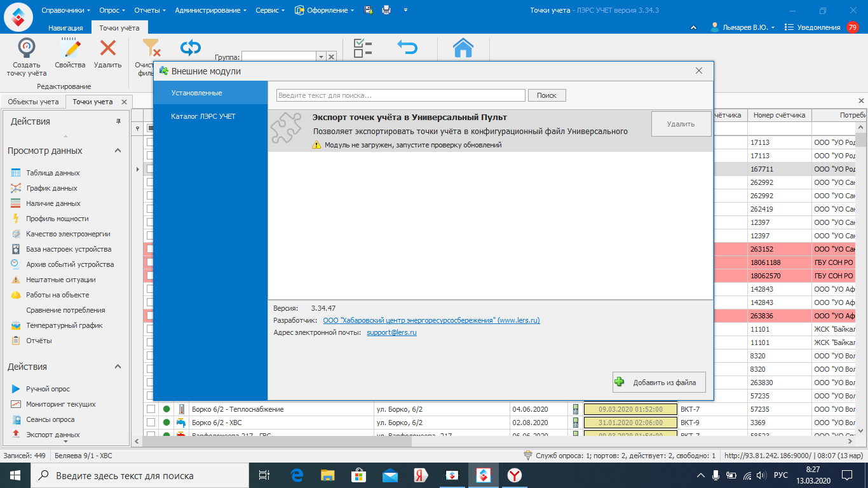
Task: Click the checklist icon in the ribbon
Action: point(362,48)
